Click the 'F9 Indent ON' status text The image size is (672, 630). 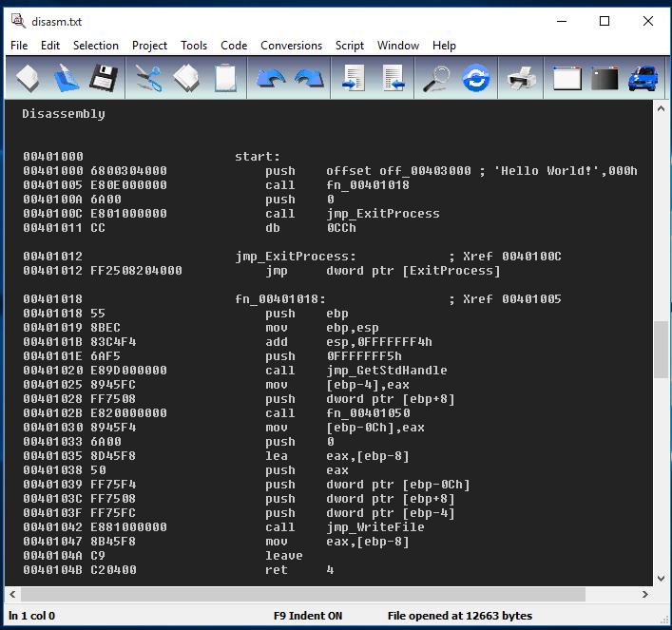[308, 616]
